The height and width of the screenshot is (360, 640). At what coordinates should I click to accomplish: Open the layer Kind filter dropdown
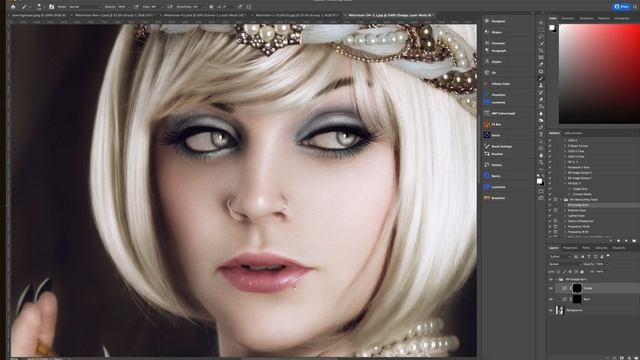point(560,257)
